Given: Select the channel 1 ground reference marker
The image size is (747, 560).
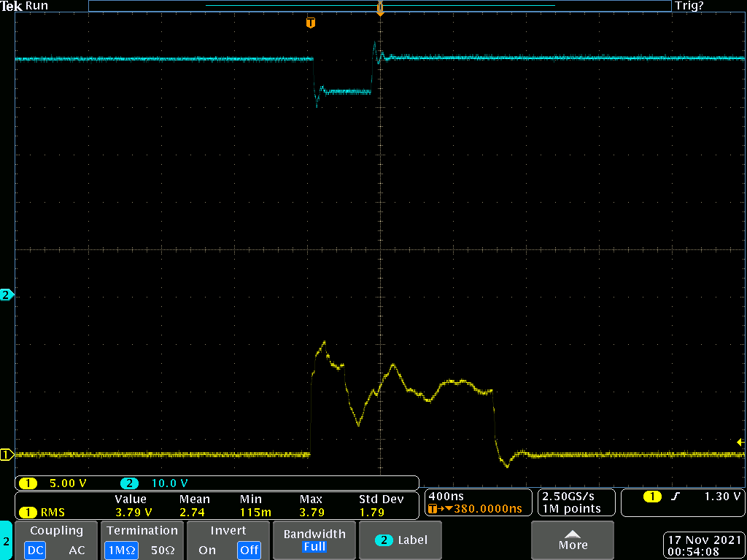Looking at the screenshot, I should tap(7, 455).
